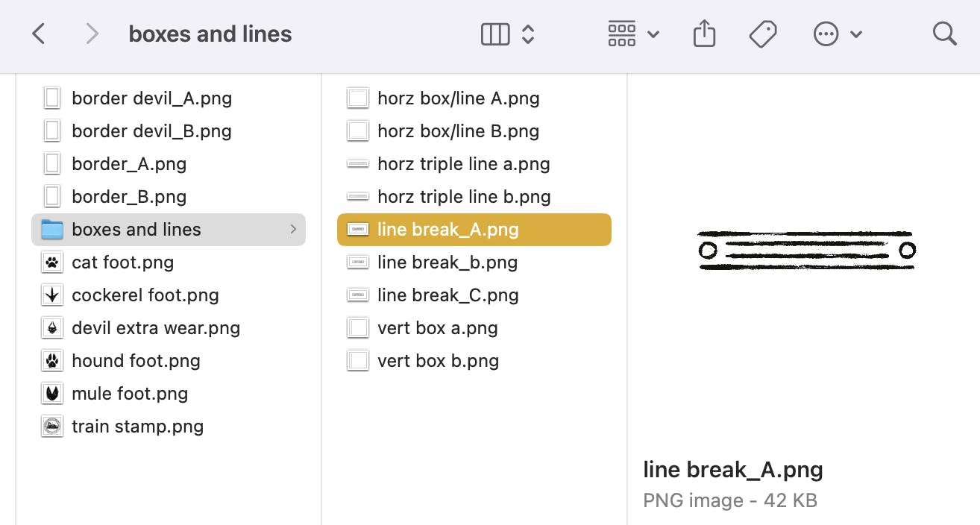
Task: Go back using the back arrow
Action: (x=39, y=34)
